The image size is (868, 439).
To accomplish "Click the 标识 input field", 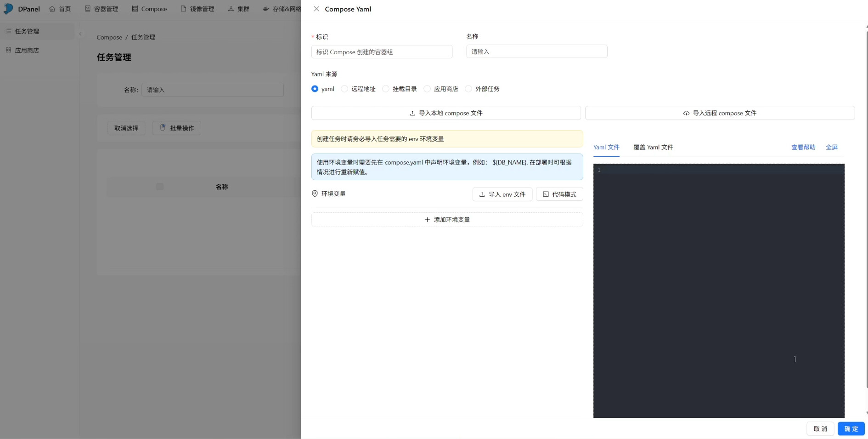I will click(x=381, y=52).
